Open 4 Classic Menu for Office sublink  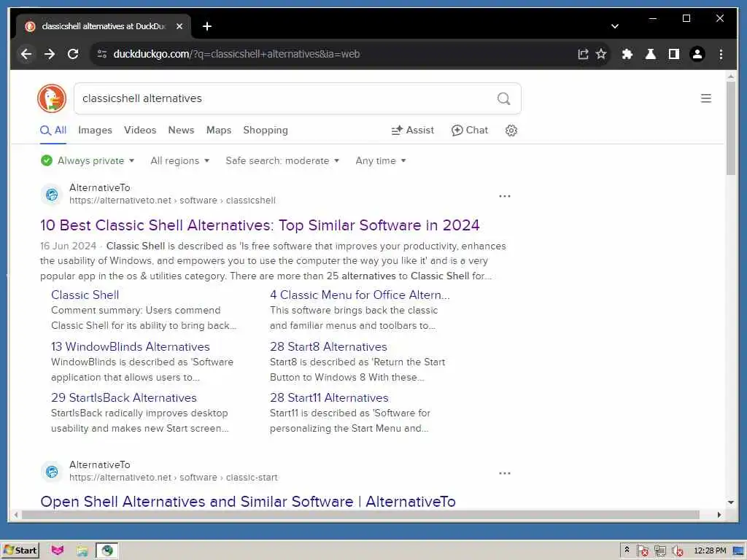click(360, 295)
